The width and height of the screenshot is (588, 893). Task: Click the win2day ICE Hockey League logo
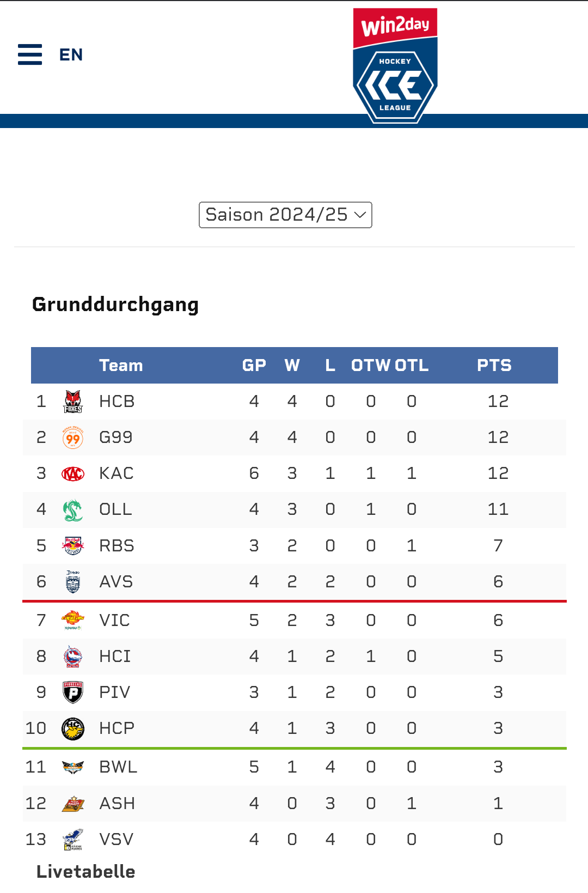point(395,65)
